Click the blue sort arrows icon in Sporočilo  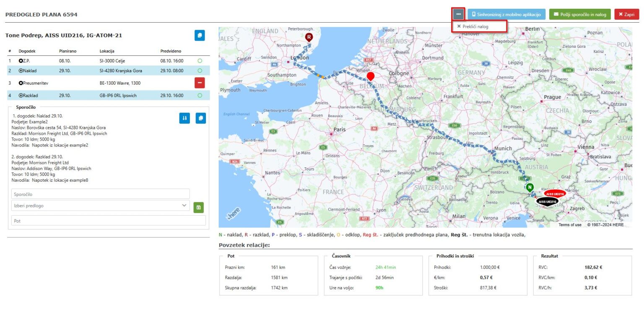[x=184, y=118]
